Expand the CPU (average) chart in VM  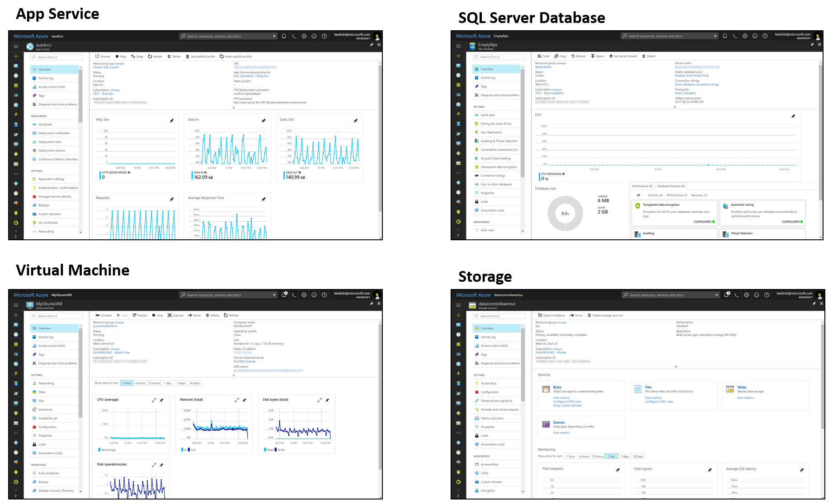click(x=154, y=400)
